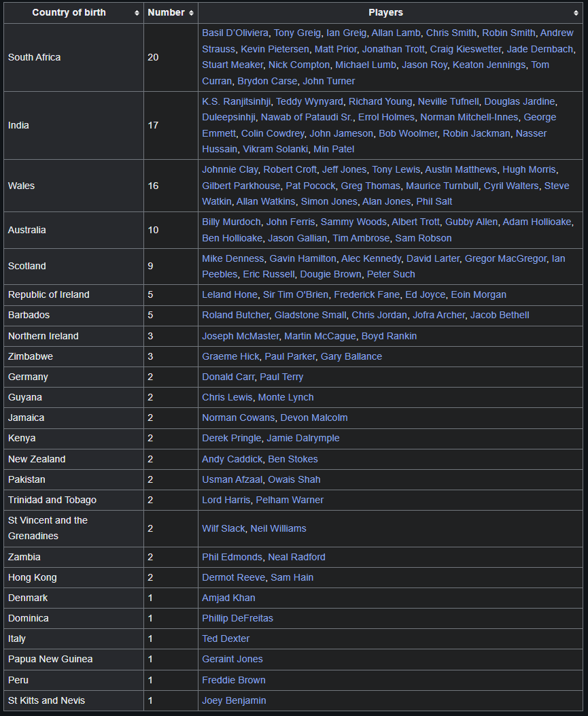588x716 pixels.
Task: Open Boyd Rankin link
Action: [x=389, y=336]
